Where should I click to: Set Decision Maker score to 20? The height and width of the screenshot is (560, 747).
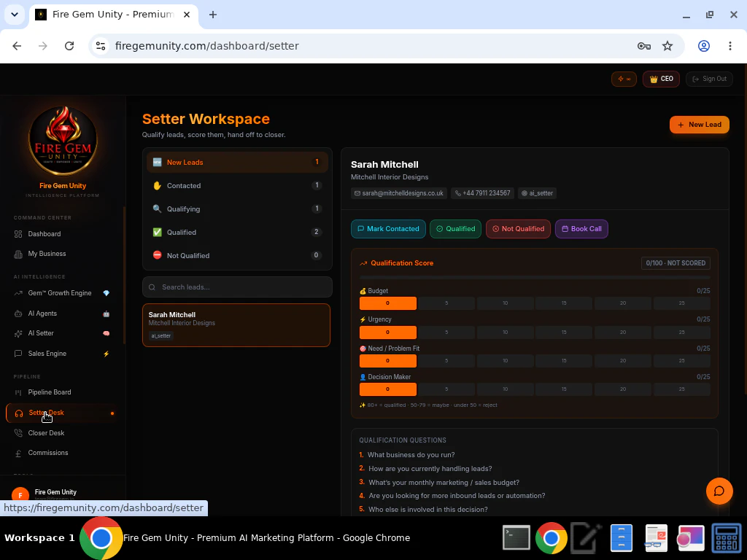click(x=623, y=389)
